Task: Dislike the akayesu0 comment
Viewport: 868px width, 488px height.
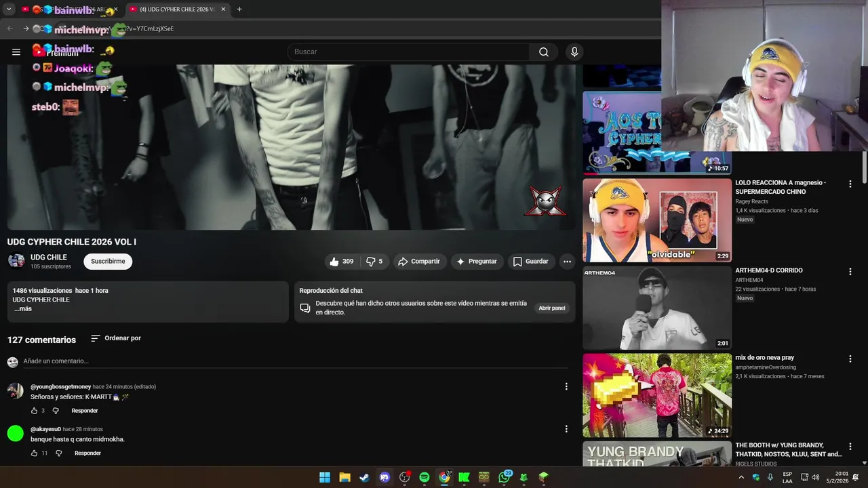Action: 59,453
